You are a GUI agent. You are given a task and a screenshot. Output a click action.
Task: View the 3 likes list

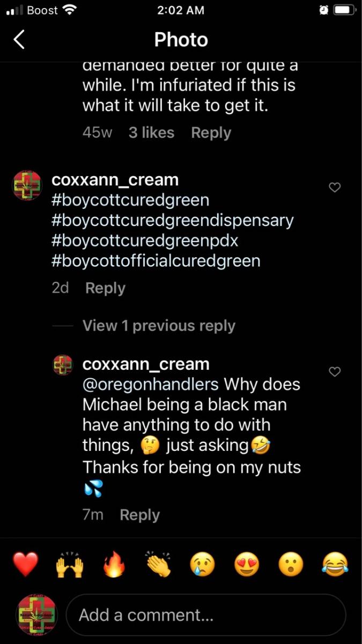click(151, 133)
